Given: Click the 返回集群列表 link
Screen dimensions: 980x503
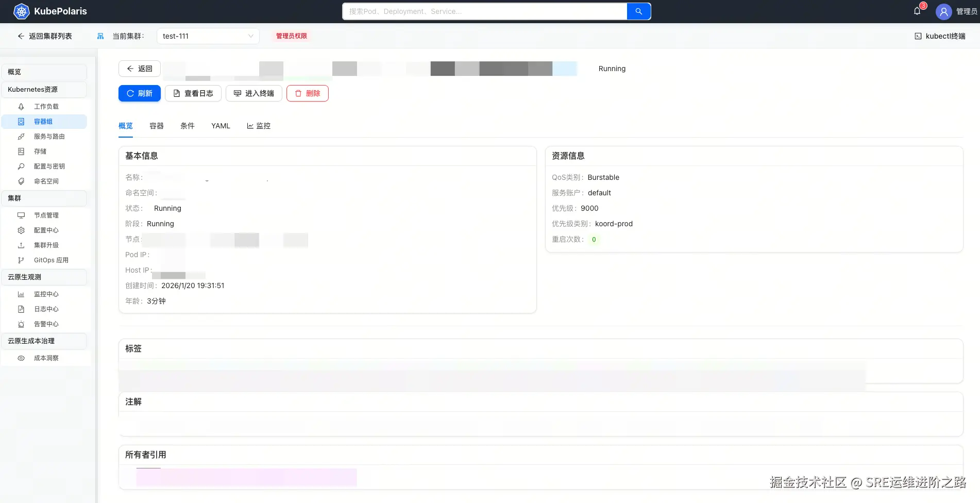Looking at the screenshot, I should click(50, 36).
